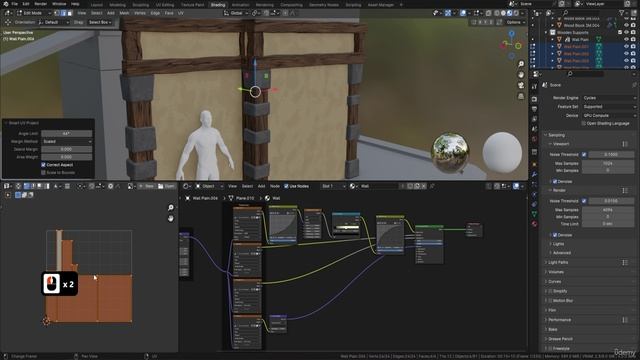Toggle Open Shading Language checkbox
This screenshot has height=360, width=640.
[584, 123]
